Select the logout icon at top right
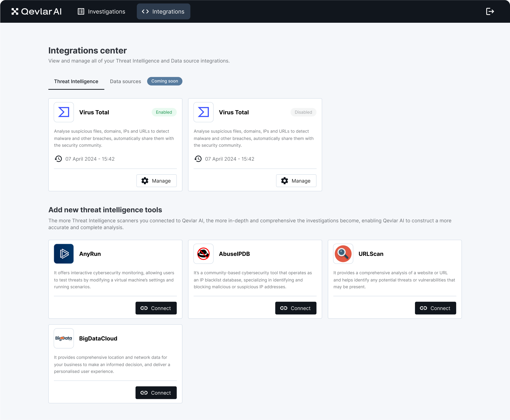The image size is (510, 420). pos(490,11)
